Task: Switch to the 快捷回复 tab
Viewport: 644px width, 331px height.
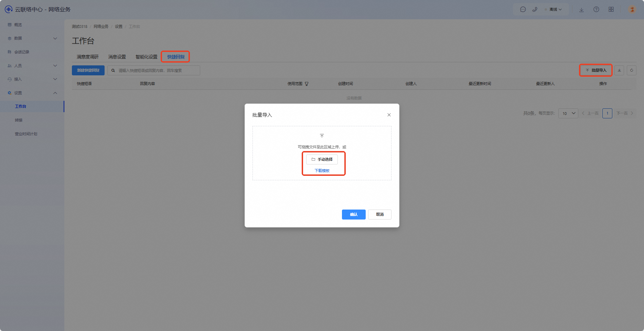Action: click(176, 57)
